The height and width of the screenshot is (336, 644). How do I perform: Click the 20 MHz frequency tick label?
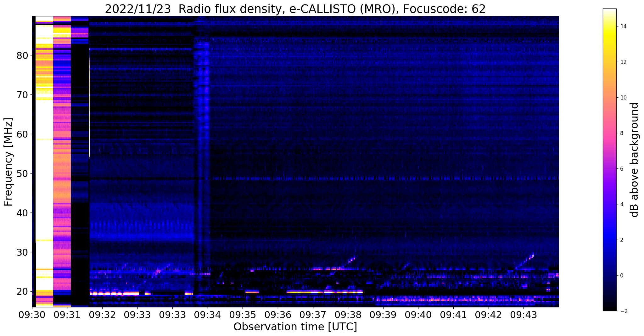tap(22, 292)
